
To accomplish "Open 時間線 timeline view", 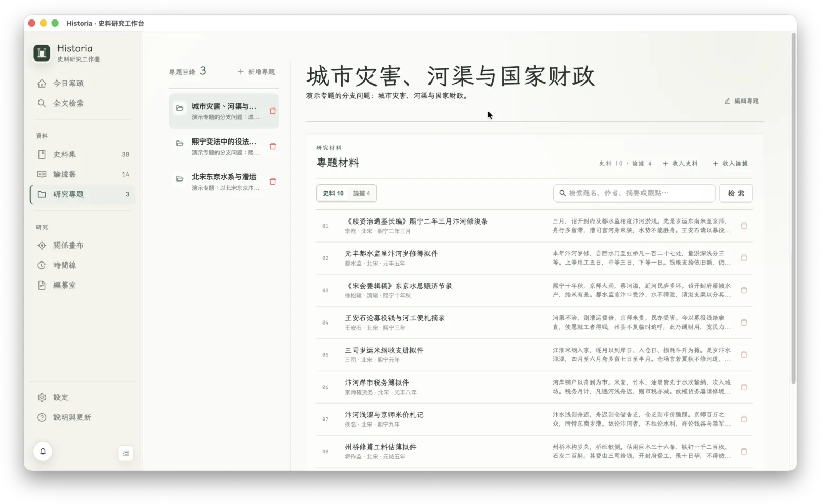I will point(83,265).
